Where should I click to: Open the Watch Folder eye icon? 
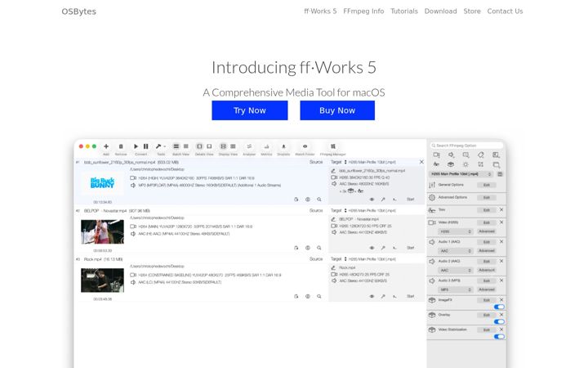(305, 146)
